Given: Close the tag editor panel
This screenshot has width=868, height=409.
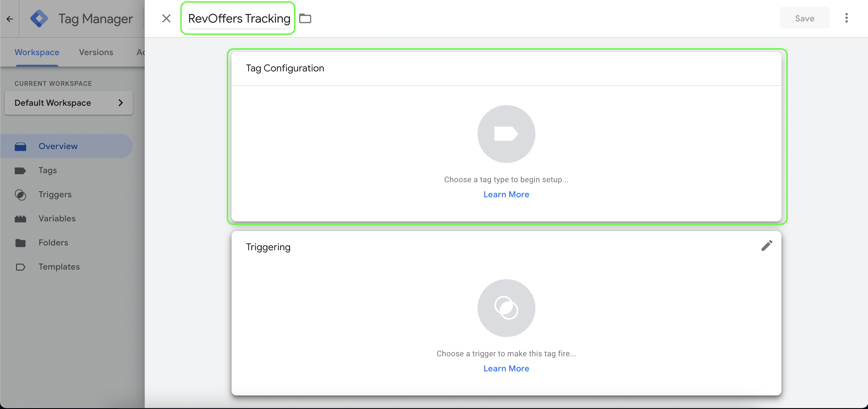Looking at the screenshot, I should click(166, 18).
